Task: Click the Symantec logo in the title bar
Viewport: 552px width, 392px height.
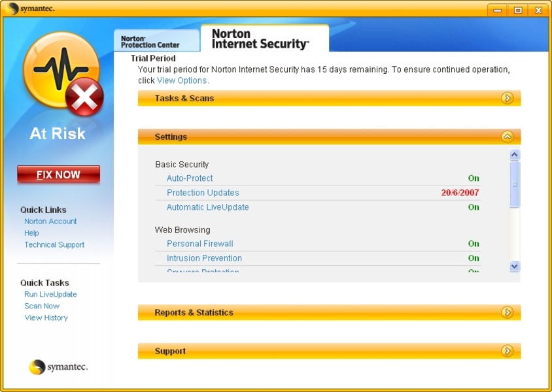Action: (30, 8)
